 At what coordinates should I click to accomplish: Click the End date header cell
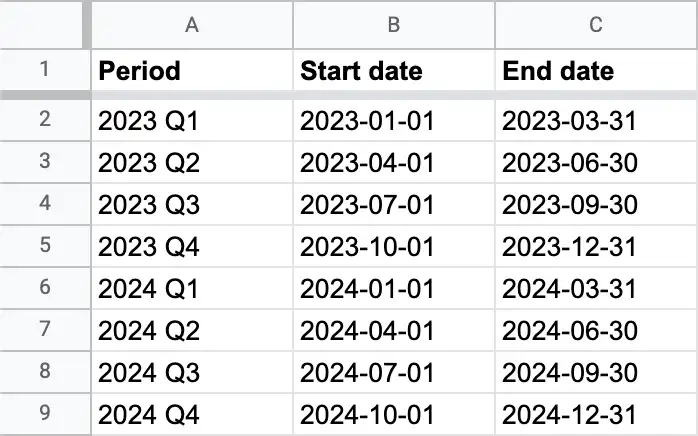pos(596,71)
